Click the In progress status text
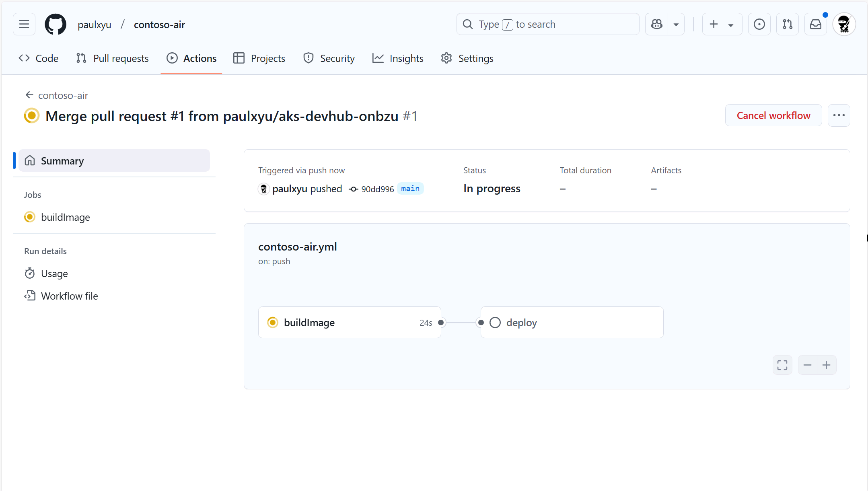 pyautogui.click(x=492, y=189)
